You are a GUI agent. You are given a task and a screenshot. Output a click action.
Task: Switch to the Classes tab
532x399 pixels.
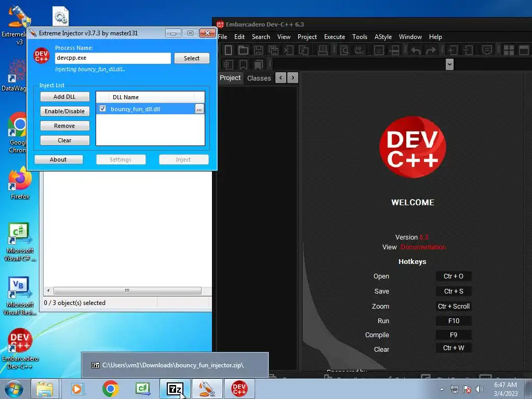259,78
